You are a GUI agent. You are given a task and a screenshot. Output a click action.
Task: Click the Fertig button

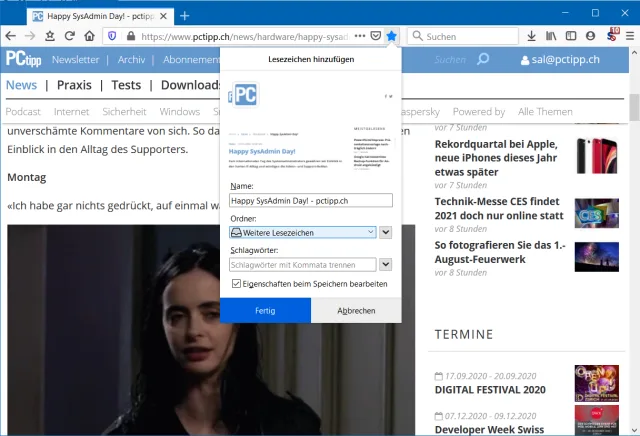coord(265,311)
